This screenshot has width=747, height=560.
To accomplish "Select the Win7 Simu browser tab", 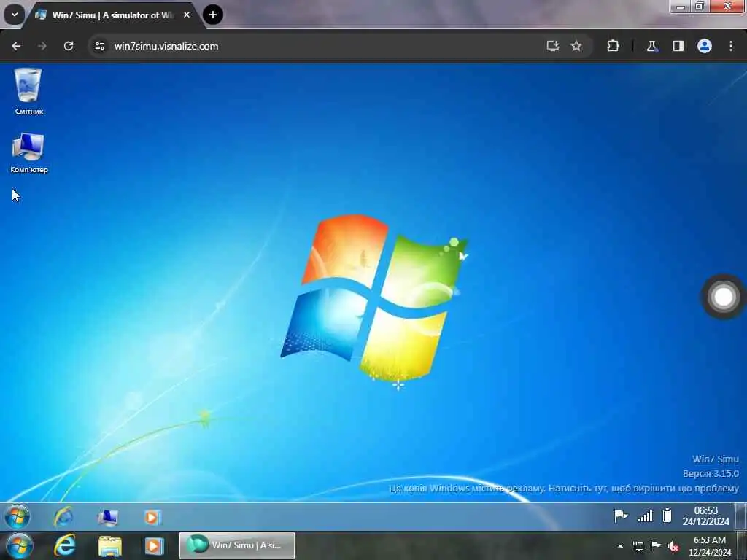I will point(115,15).
